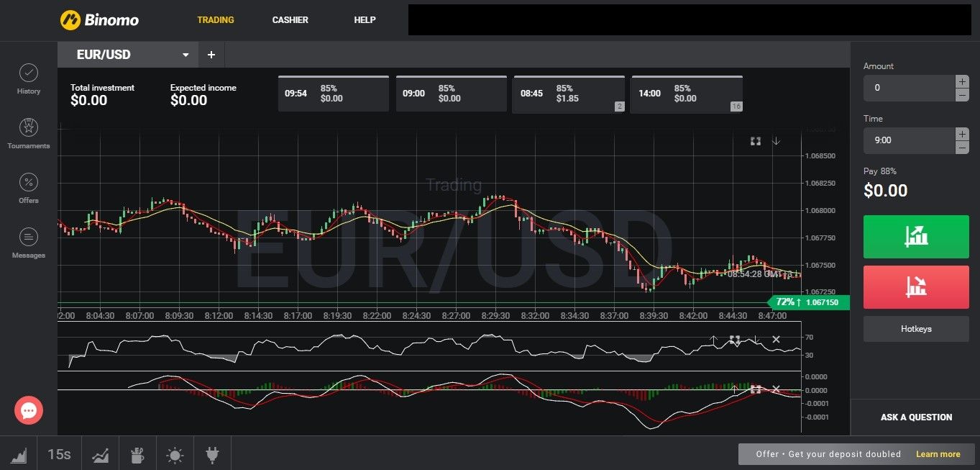
Task: Open the EUR/USD asset dropdown
Action: click(x=128, y=55)
